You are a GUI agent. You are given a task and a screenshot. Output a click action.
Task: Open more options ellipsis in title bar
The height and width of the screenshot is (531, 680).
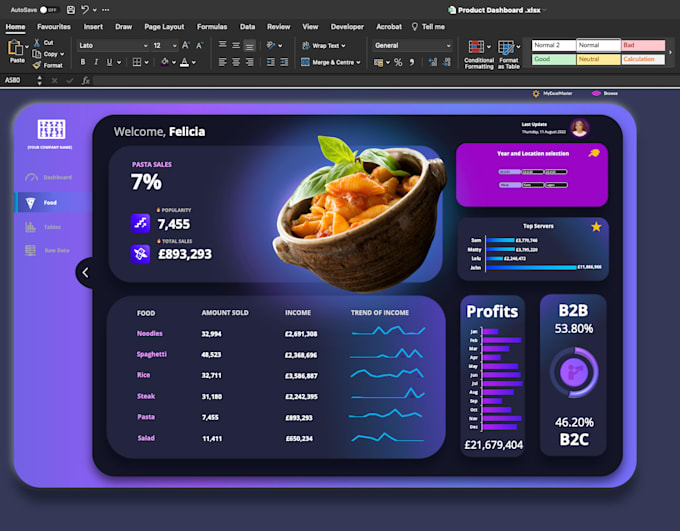click(106, 10)
